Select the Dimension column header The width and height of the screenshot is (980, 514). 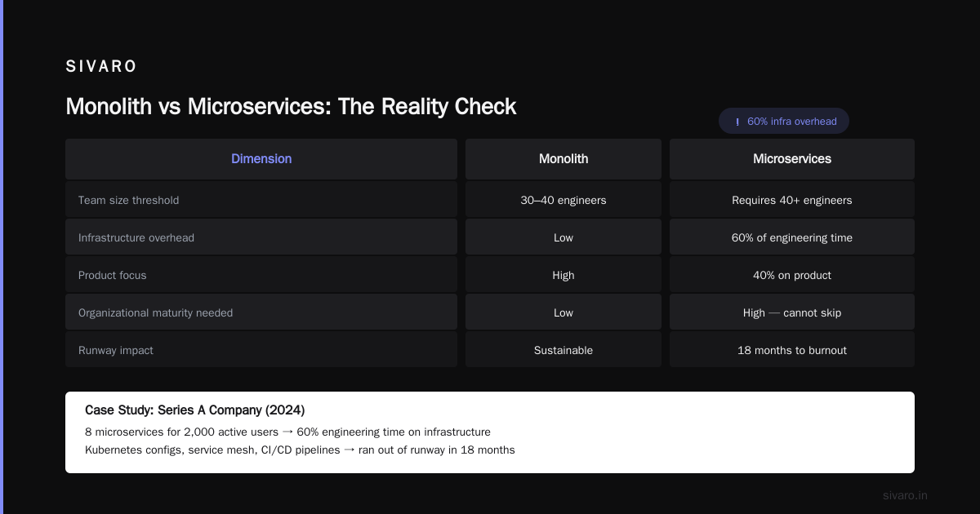click(x=261, y=159)
